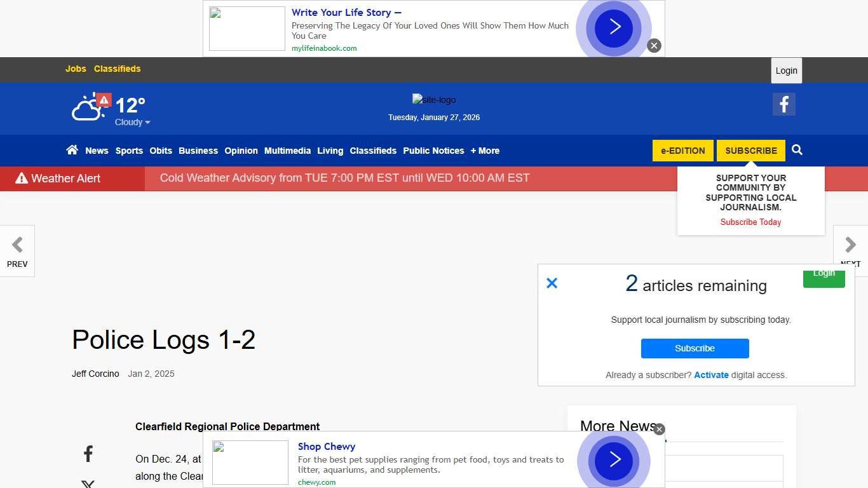Share article via Facebook sidebar icon

pyautogui.click(x=88, y=454)
